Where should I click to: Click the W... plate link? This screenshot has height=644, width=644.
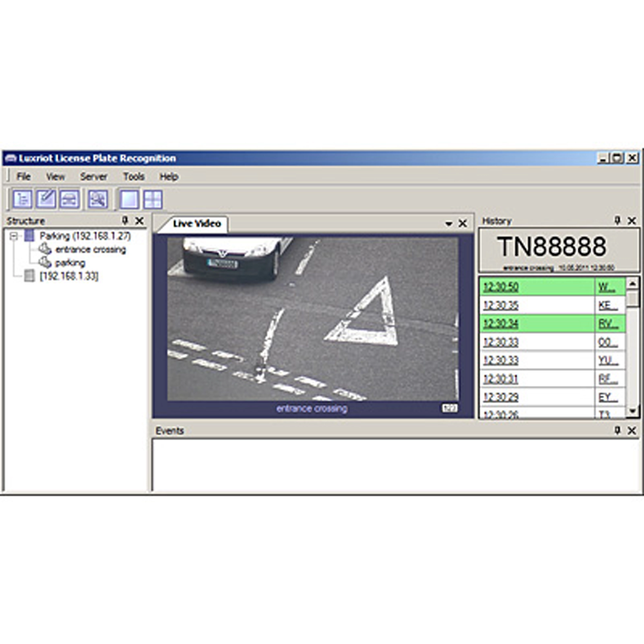click(607, 287)
